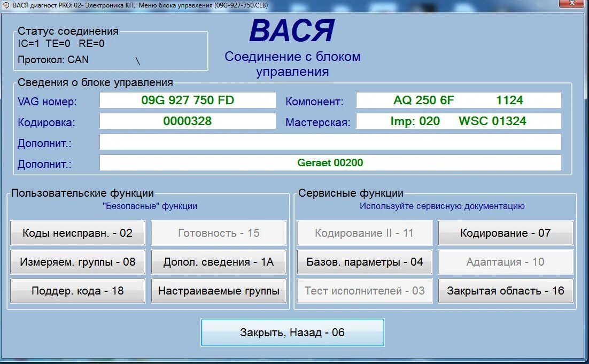Open 'Закрытая область - 16' security access
Viewport: 589px width, 364px height.
[506, 291]
